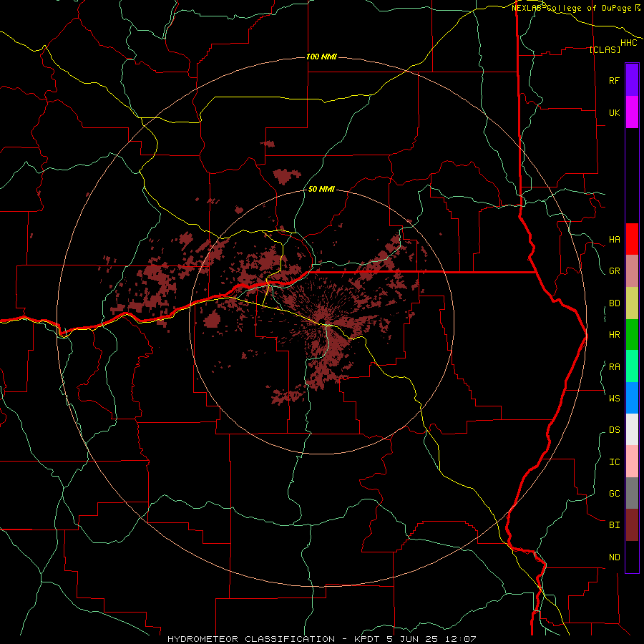
Task: Click the ND black legend block
Action: click(632, 557)
